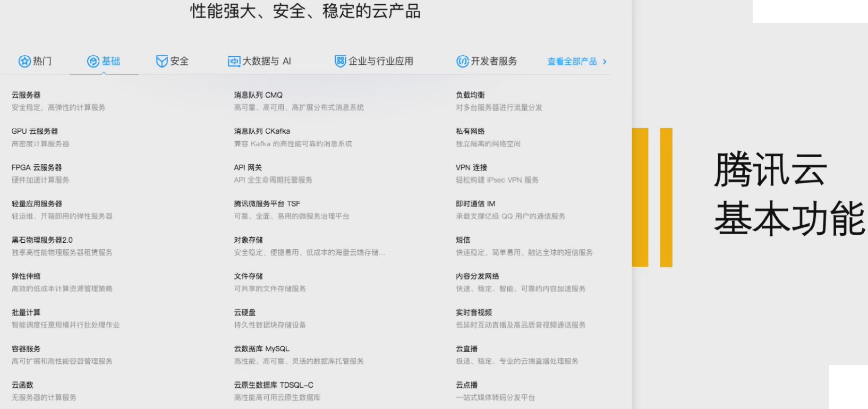
Task: Click description 对多台服务器进行流量分发
Action: click(499, 107)
